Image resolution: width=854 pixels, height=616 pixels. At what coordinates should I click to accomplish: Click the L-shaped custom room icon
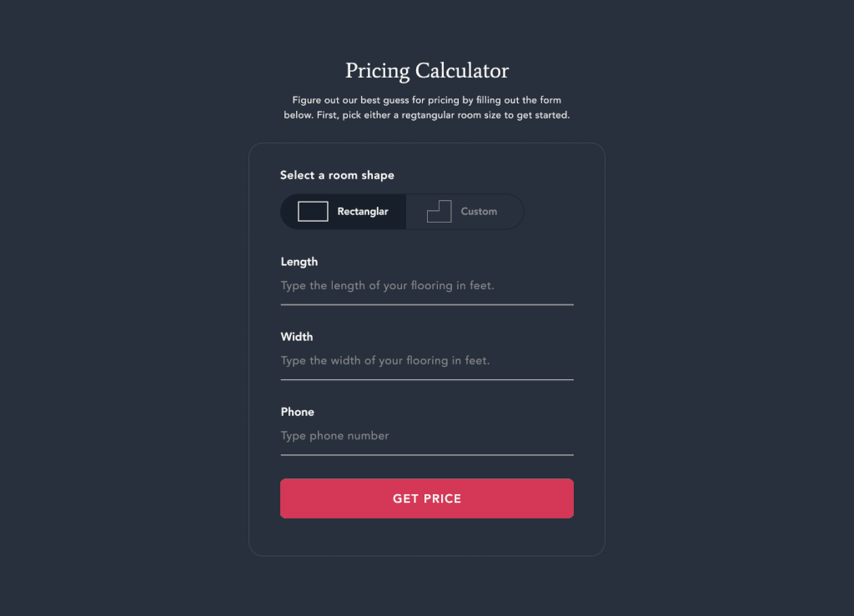tap(439, 212)
